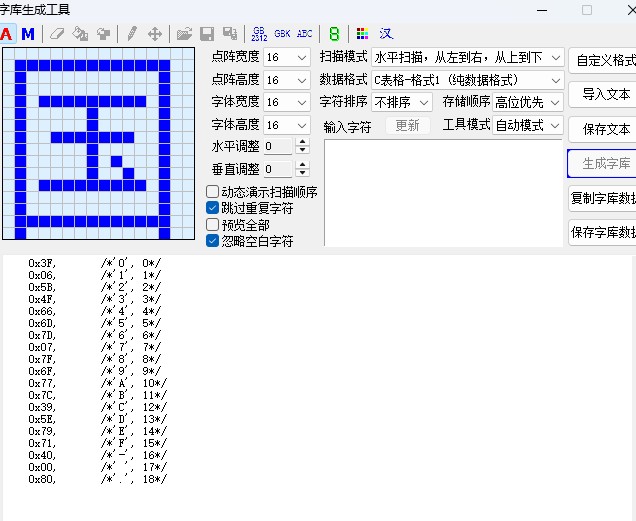Click the 水平调整 value field
The image size is (636, 521).
(278, 146)
